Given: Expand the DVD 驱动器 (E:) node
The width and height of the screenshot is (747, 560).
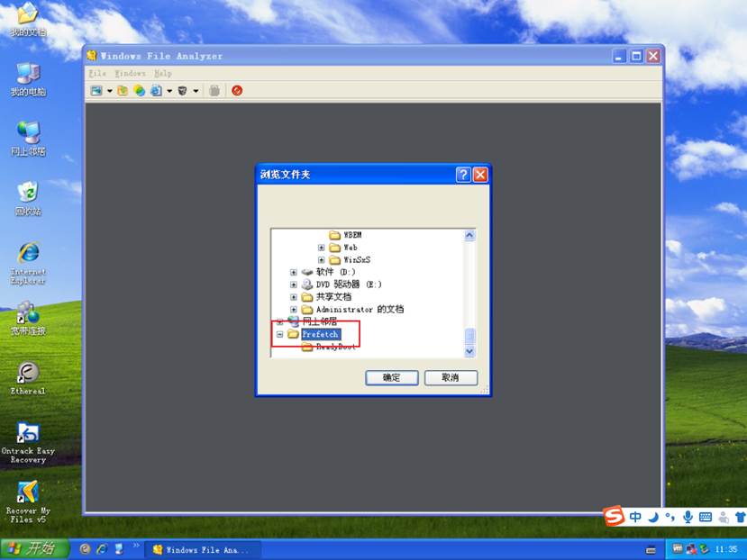Looking at the screenshot, I should (294, 285).
